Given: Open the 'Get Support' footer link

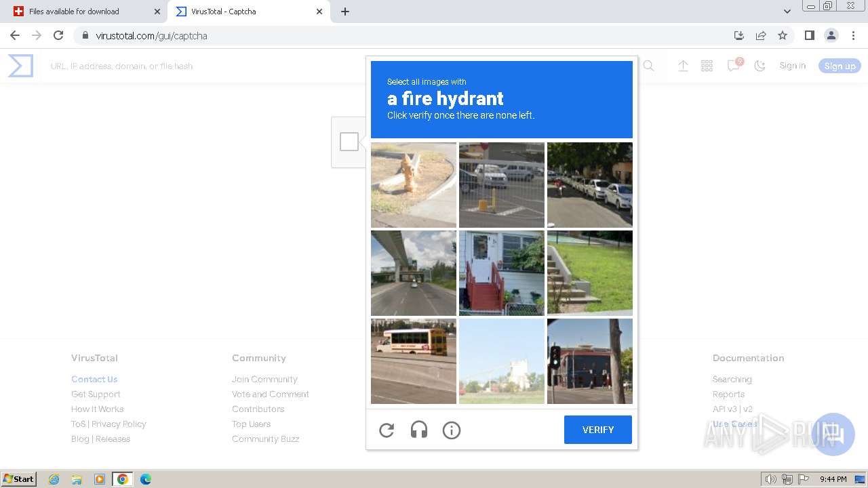Looking at the screenshot, I should [x=96, y=394].
